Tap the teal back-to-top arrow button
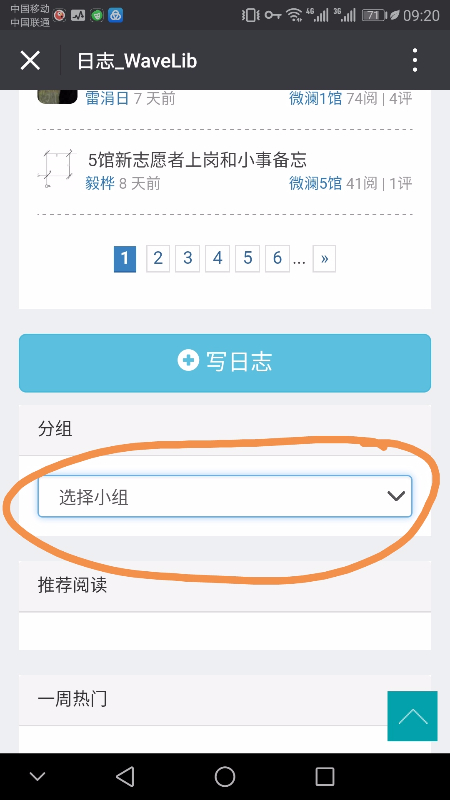The height and width of the screenshot is (800, 450). pos(412,716)
